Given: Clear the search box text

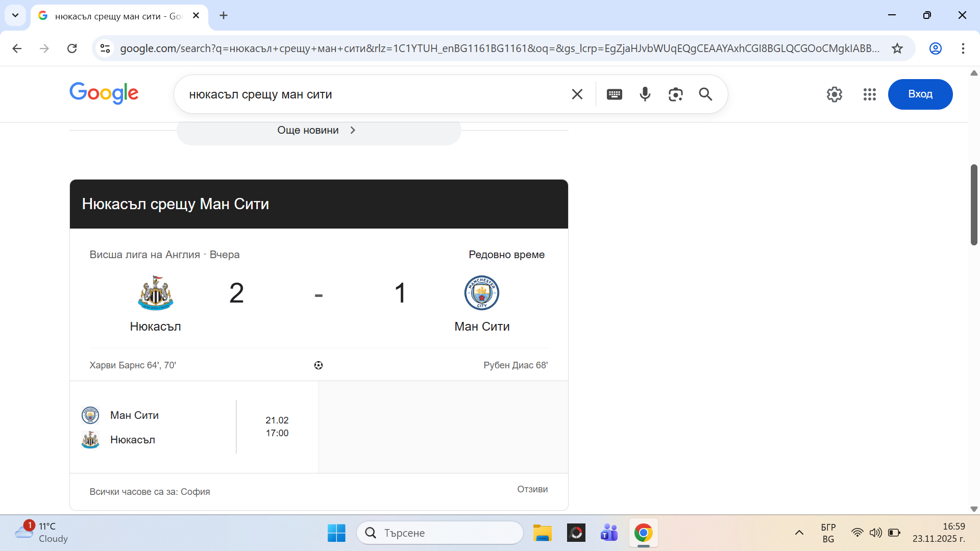Looking at the screenshot, I should (x=577, y=94).
